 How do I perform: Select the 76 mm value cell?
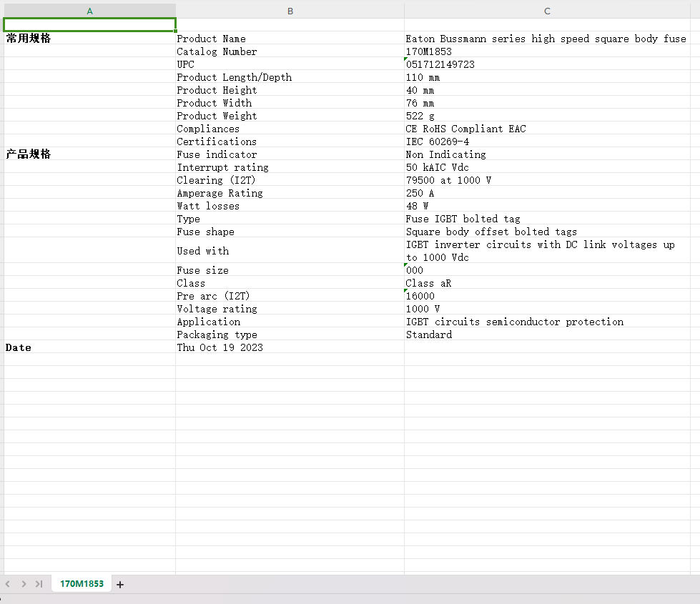coord(547,103)
